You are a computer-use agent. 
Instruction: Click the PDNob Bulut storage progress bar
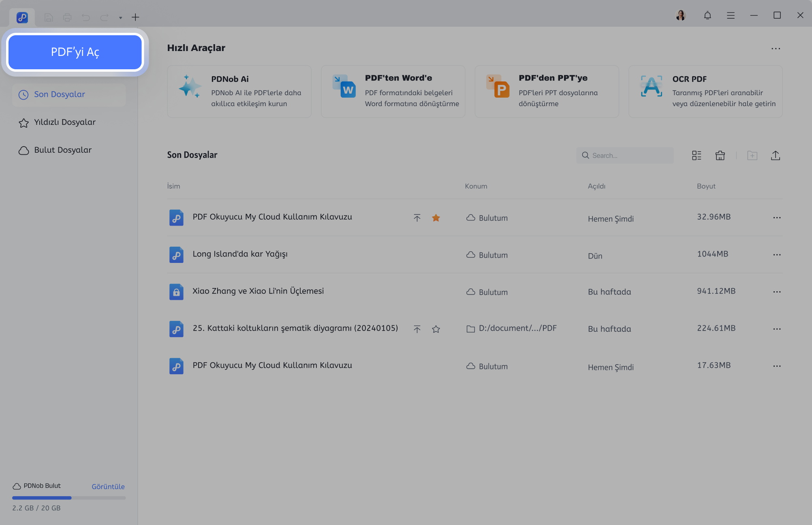(x=69, y=498)
